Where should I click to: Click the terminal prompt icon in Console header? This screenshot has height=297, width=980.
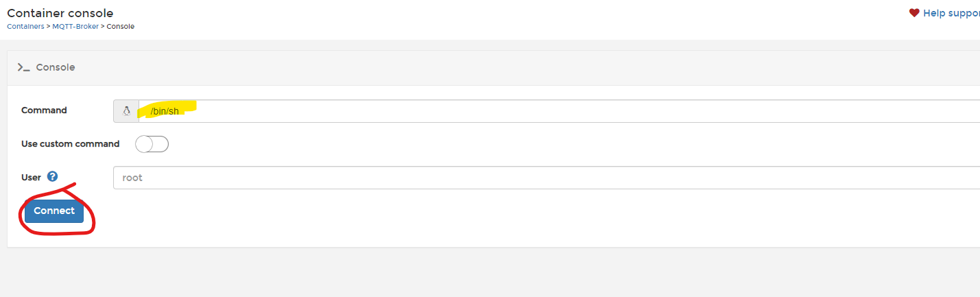pyautogui.click(x=24, y=67)
